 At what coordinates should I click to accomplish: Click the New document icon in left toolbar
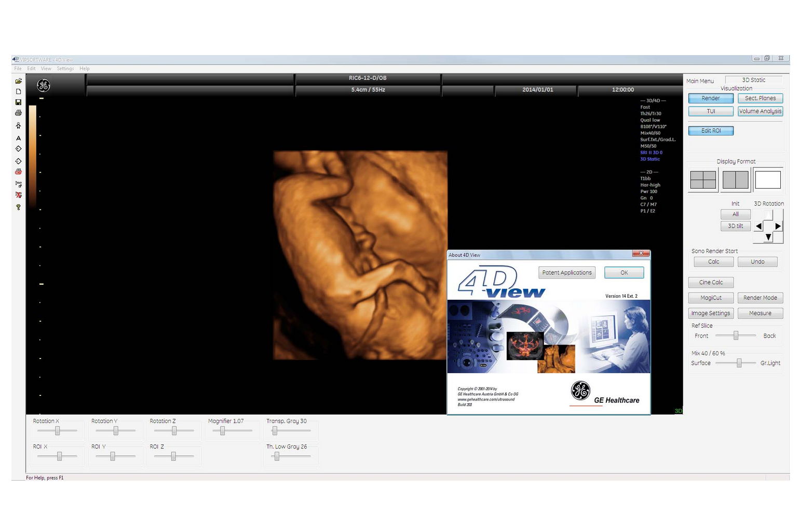[x=18, y=91]
